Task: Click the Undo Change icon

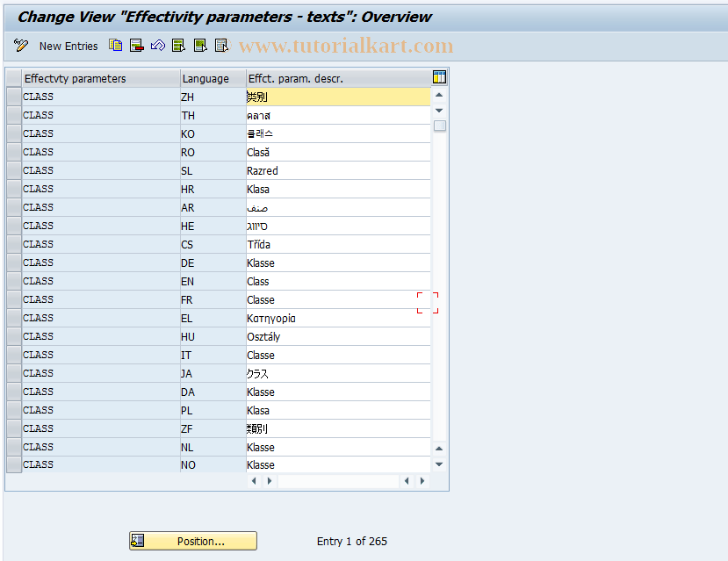Action: [x=158, y=46]
